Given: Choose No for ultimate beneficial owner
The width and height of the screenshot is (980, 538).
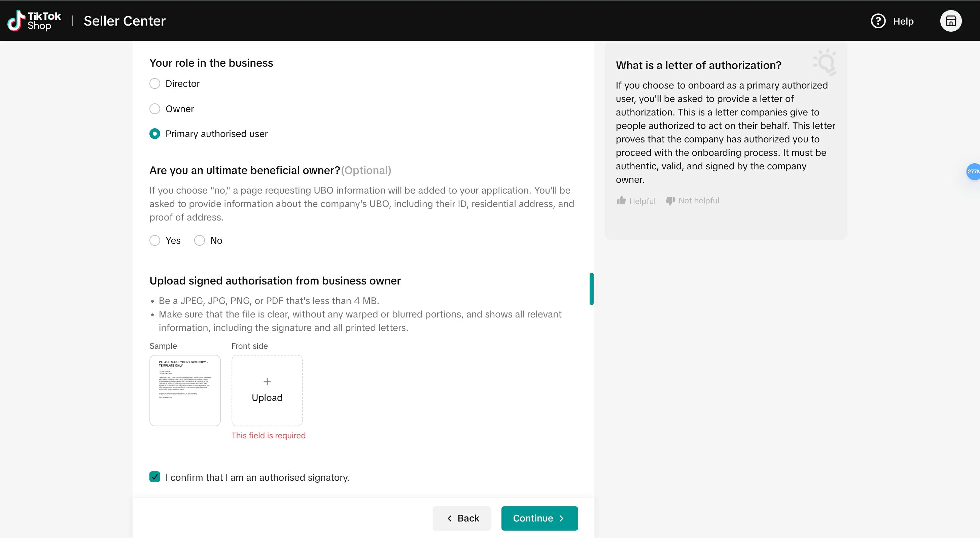Looking at the screenshot, I should 200,240.
